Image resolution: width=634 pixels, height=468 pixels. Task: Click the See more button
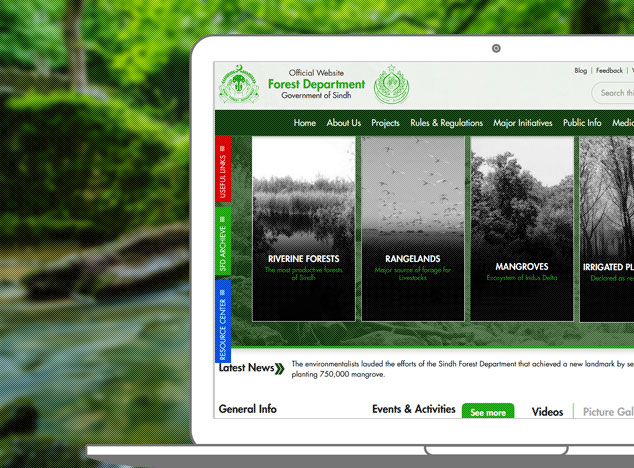[x=488, y=411]
